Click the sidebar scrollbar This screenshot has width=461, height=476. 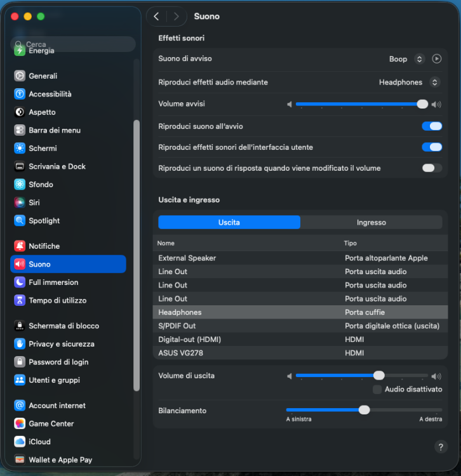click(x=137, y=255)
